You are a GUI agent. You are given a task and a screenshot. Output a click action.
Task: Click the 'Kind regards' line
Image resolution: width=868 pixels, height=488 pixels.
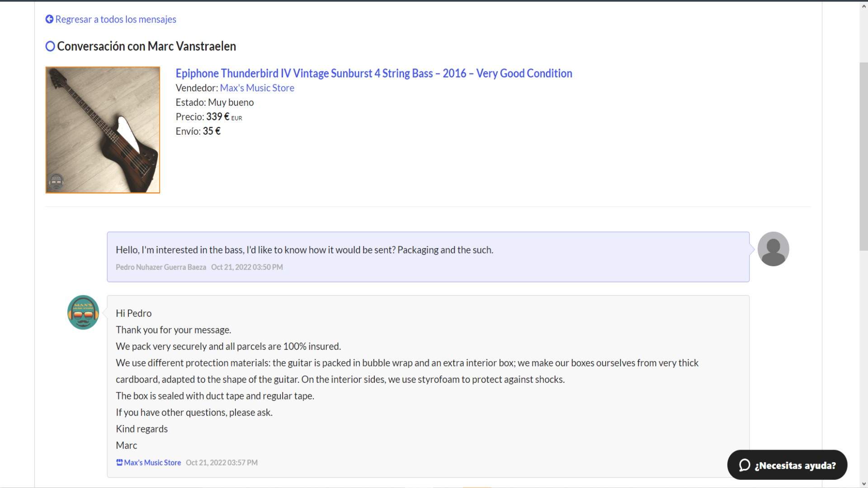click(x=142, y=429)
